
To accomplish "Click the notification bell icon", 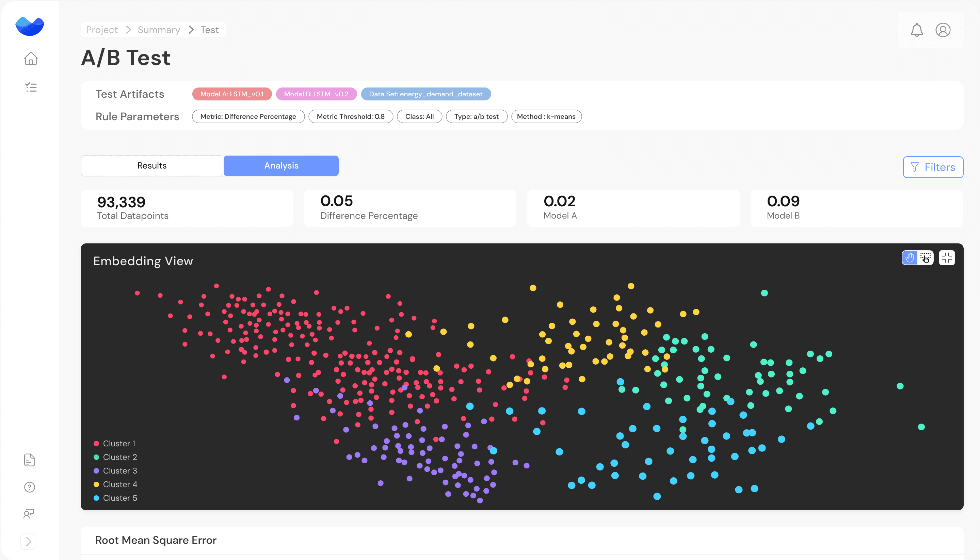I will tap(917, 30).
